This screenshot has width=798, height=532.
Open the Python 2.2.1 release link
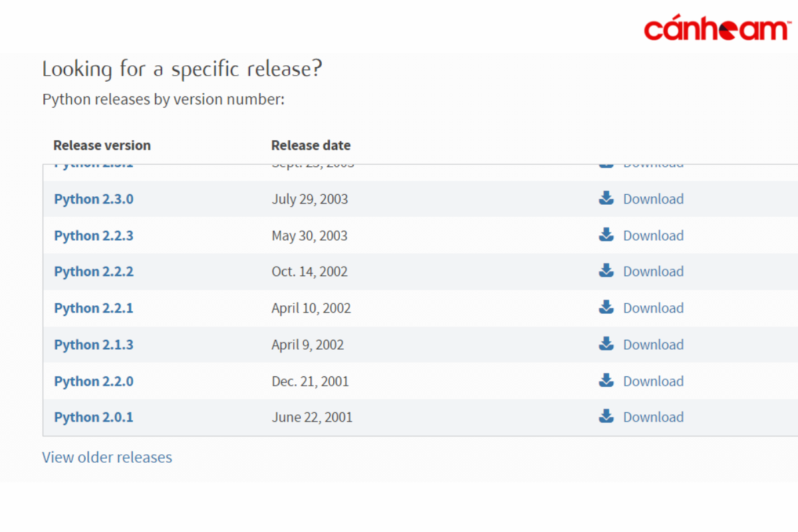click(94, 308)
